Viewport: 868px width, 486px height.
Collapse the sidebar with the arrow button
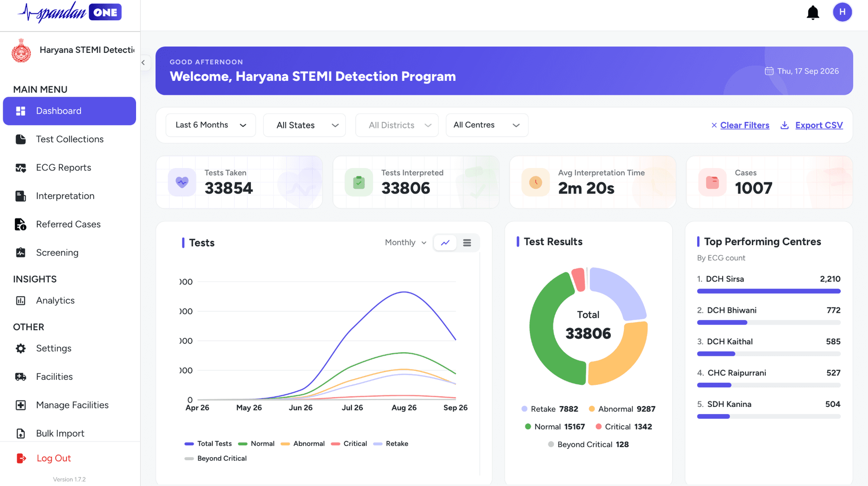pyautogui.click(x=143, y=63)
